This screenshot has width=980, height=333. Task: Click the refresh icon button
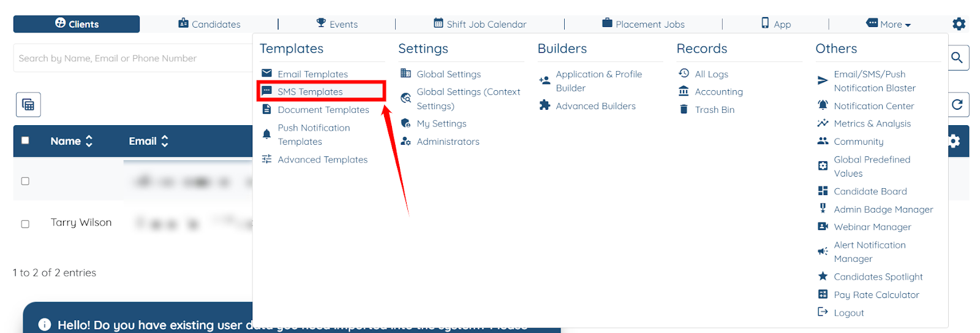(x=957, y=104)
